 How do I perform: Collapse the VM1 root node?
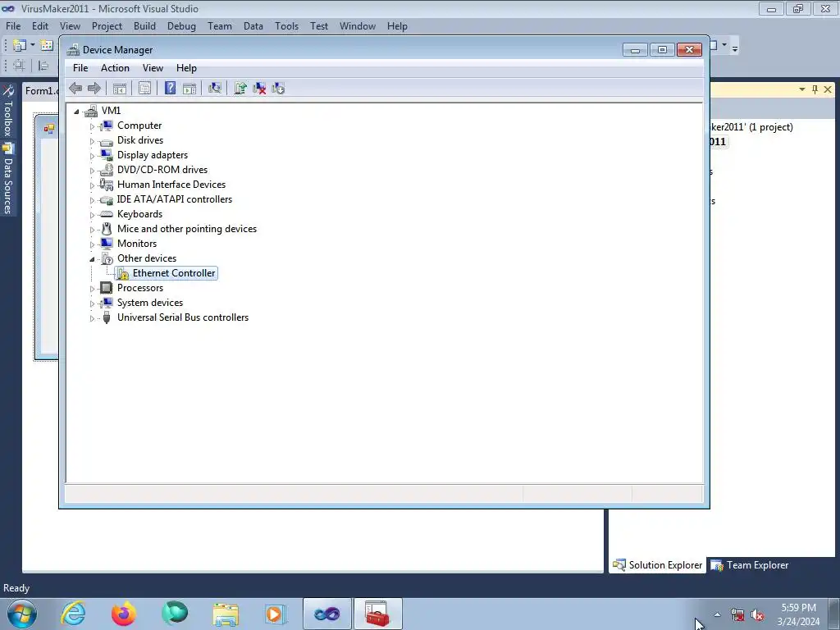point(76,112)
